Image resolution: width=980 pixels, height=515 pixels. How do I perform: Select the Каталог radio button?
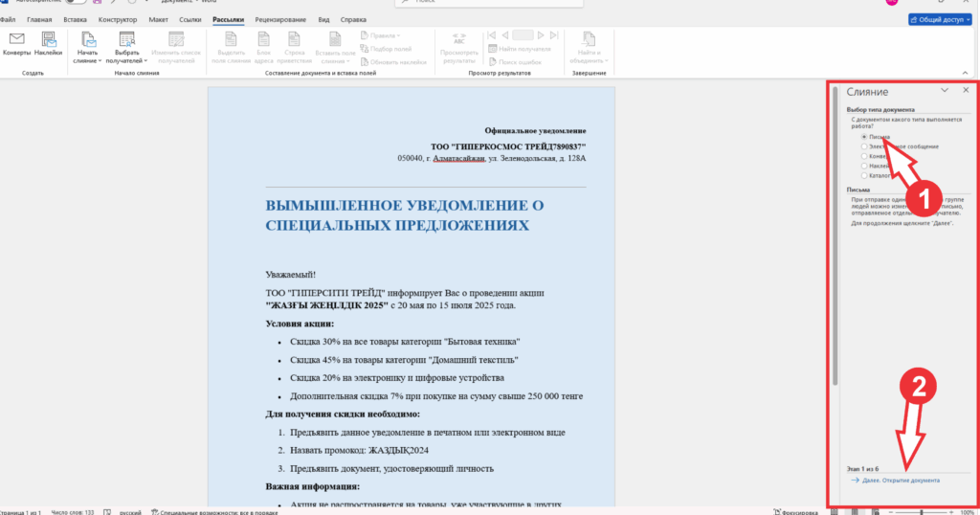pos(864,175)
